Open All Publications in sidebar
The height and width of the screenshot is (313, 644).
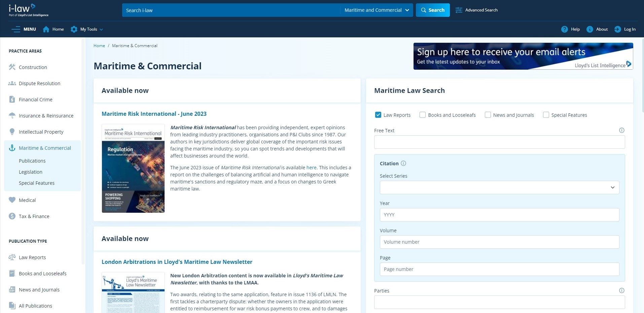coord(35,306)
